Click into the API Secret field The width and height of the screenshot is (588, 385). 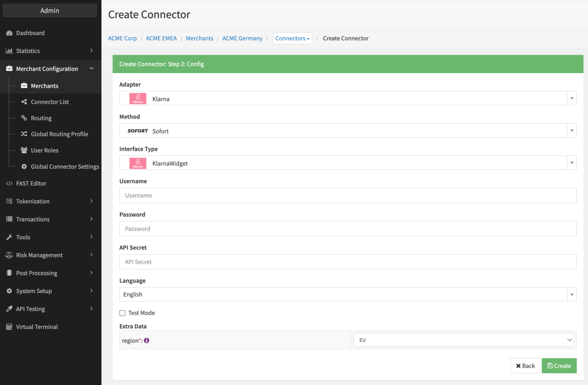tap(348, 262)
